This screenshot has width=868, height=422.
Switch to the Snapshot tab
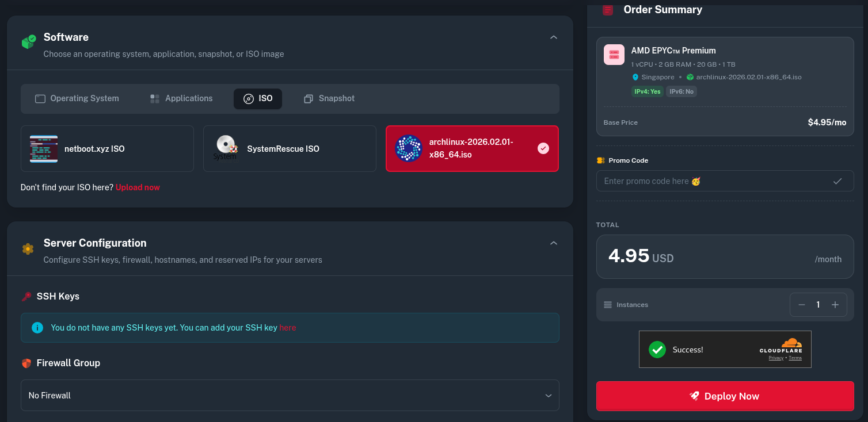pyautogui.click(x=329, y=98)
